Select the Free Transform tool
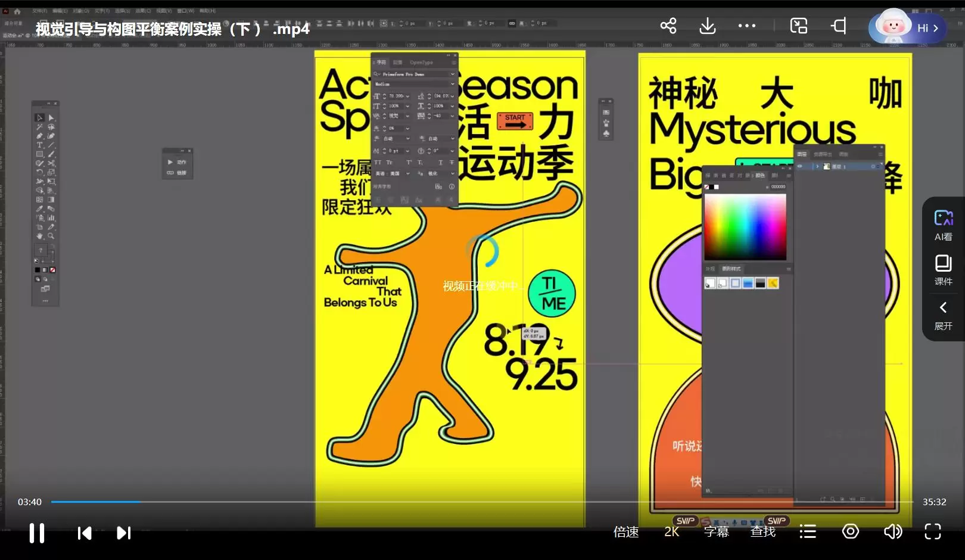965x560 pixels. pyautogui.click(x=51, y=181)
